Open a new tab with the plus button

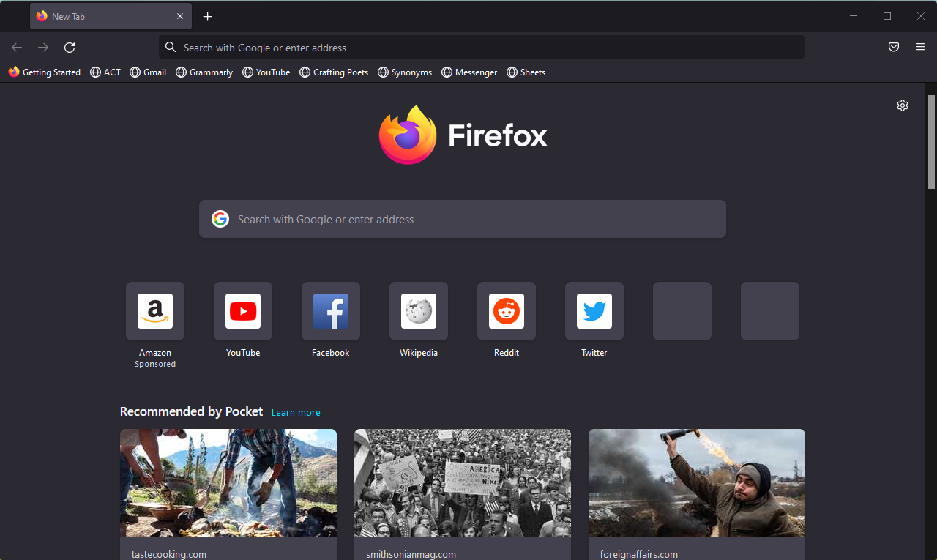(207, 16)
